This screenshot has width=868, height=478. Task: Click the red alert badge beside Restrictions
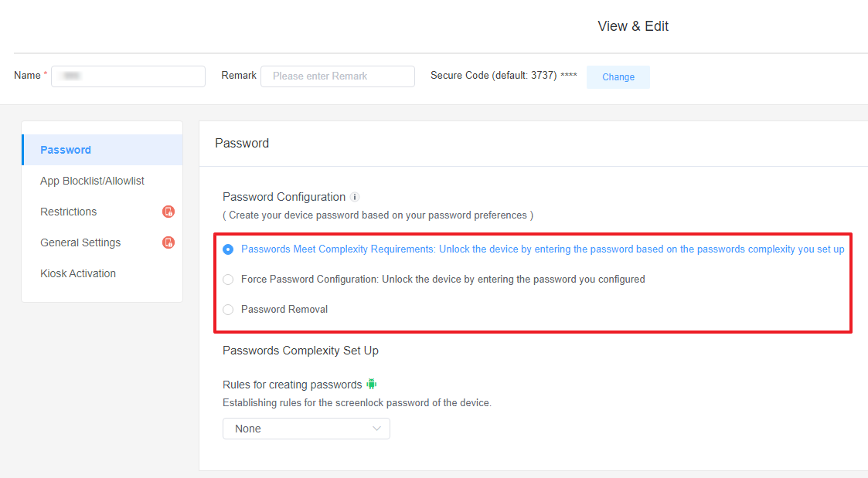[x=168, y=212]
